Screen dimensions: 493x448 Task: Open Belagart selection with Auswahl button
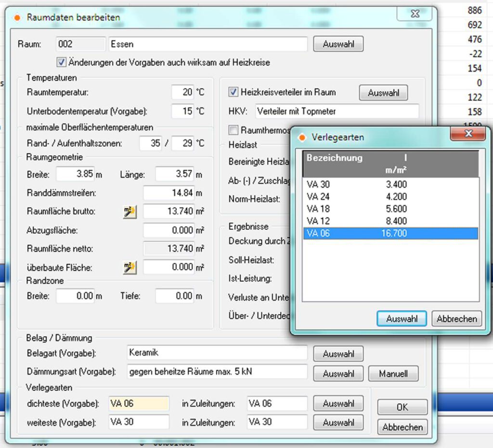click(338, 354)
